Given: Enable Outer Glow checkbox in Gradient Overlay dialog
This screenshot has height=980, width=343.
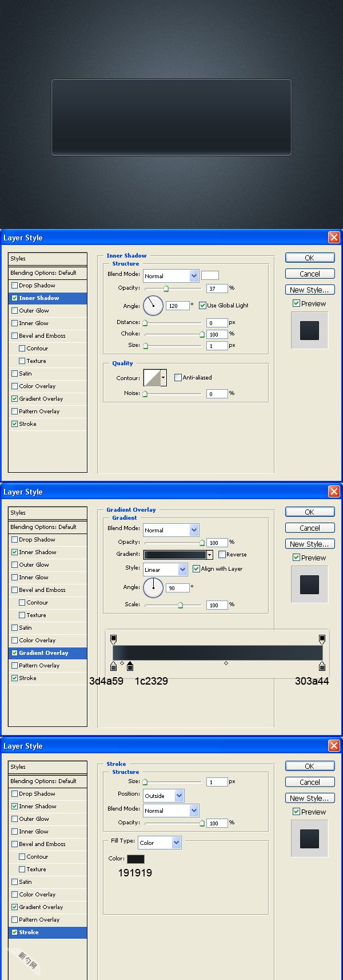Looking at the screenshot, I should 15,565.
